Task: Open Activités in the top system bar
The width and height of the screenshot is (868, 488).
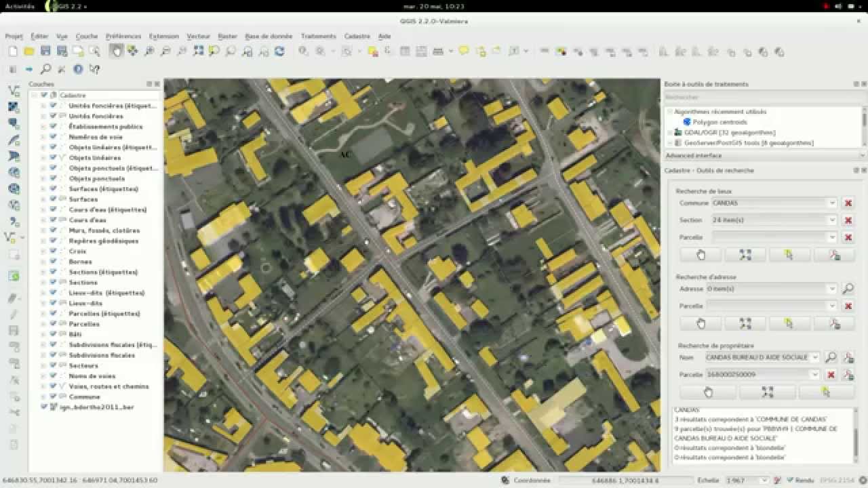Action: pos(20,6)
